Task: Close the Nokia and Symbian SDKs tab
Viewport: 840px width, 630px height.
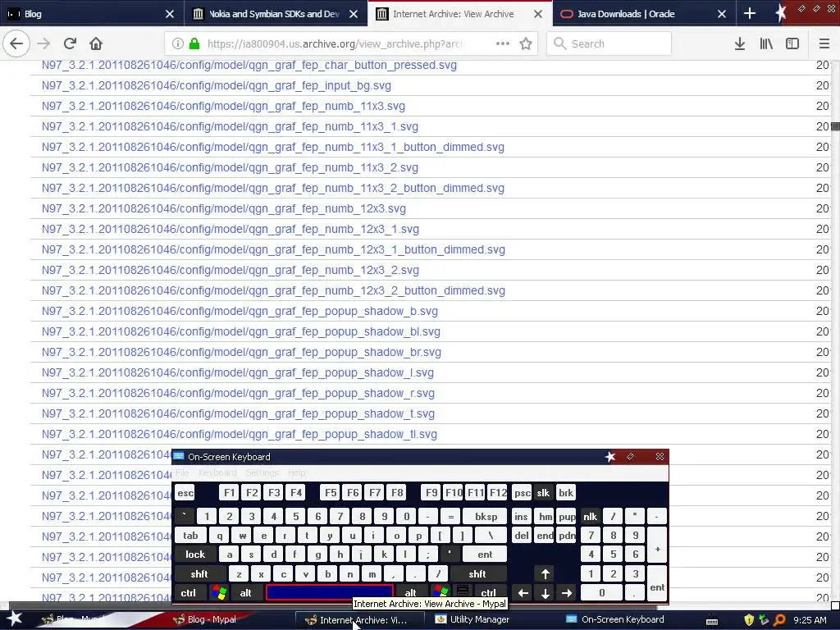Action: [x=354, y=14]
